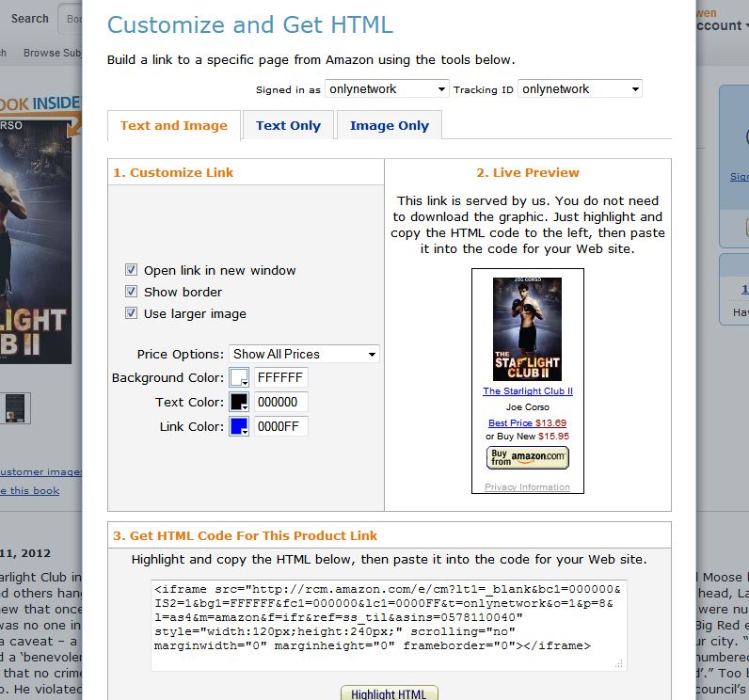Uncheck the Show border checkbox

pos(131,292)
